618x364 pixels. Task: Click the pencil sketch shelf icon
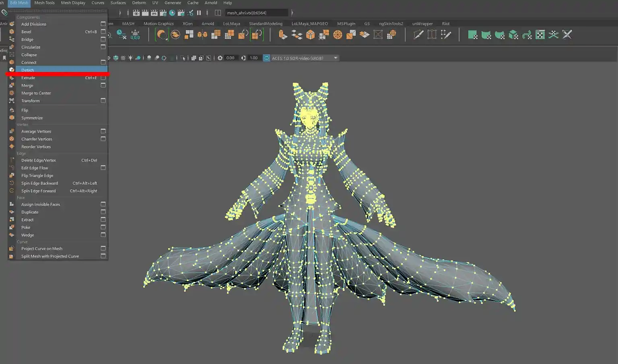[x=419, y=35]
